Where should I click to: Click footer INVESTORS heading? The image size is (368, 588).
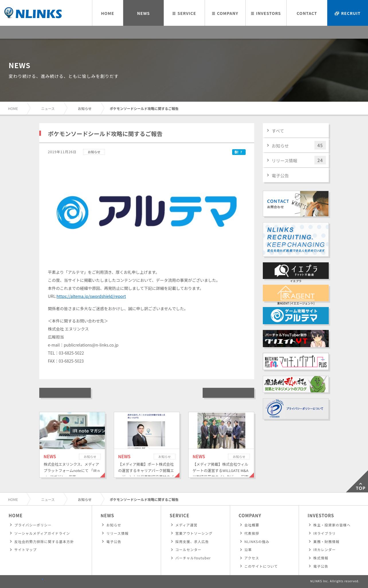(x=321, y=516)
